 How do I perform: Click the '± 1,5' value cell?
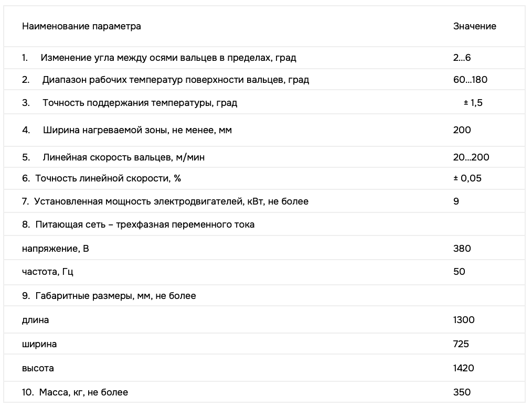pos(473,103)
